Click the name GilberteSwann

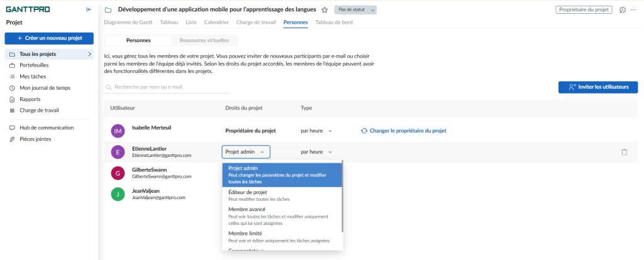click(149, 170)
